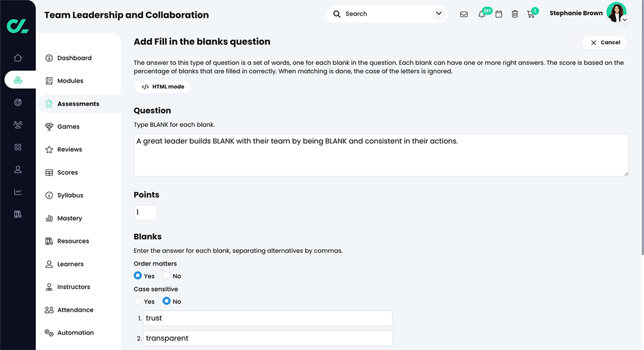The height and width of the screenshot is (350, 644).
Task: Open the reports chart icon in rail
Action: pyautogui.click(x=18, y=192)
